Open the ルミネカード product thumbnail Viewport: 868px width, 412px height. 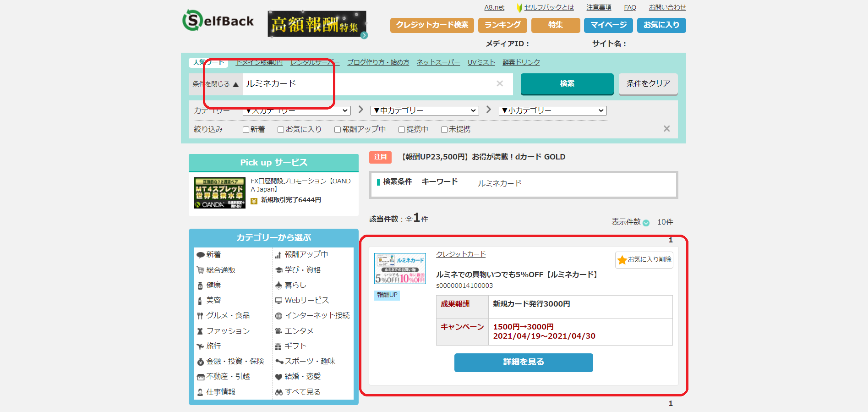tap(400, 269)
